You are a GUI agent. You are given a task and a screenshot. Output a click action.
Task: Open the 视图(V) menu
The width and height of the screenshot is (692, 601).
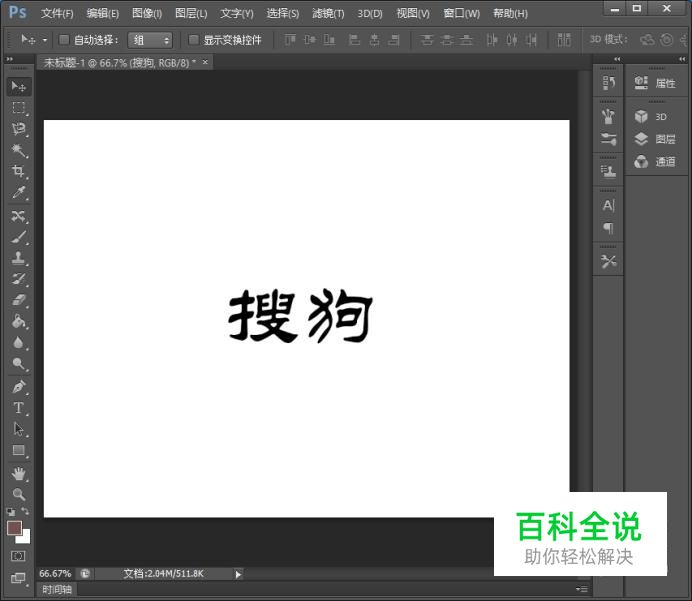click(413, 14)
